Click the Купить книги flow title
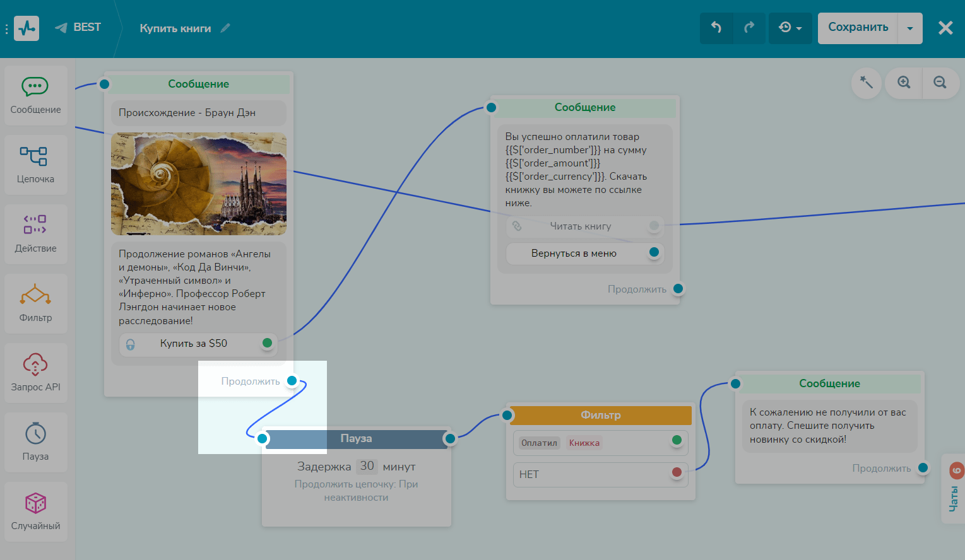Image resolution: width=965 pixels, height=560 pixels. pos(175,28)
